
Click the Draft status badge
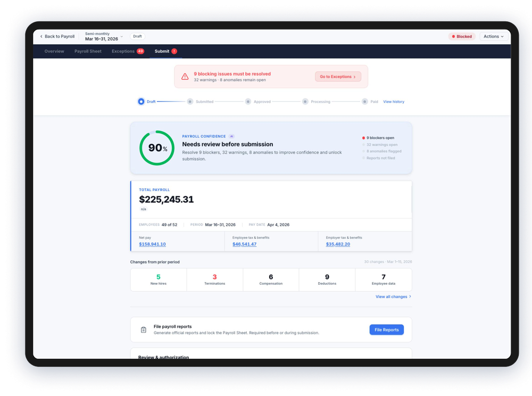(137, 36)
